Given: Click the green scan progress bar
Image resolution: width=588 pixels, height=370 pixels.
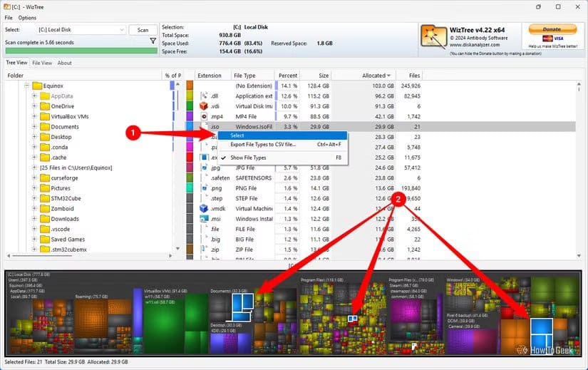Looking at the screenshot, I should point(81,51).
